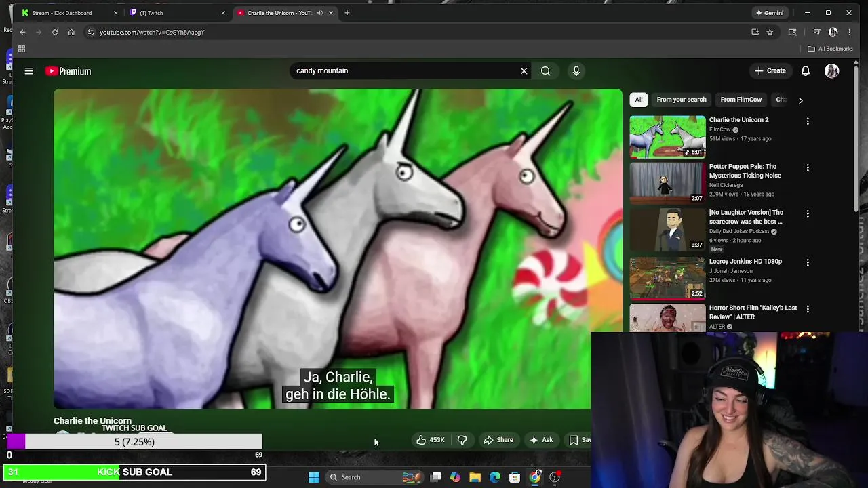This screenshot has width=868, height=488.
Task: Click title 'Leeroy Jenkins HD 1080p'
Action: coord(745,262)
